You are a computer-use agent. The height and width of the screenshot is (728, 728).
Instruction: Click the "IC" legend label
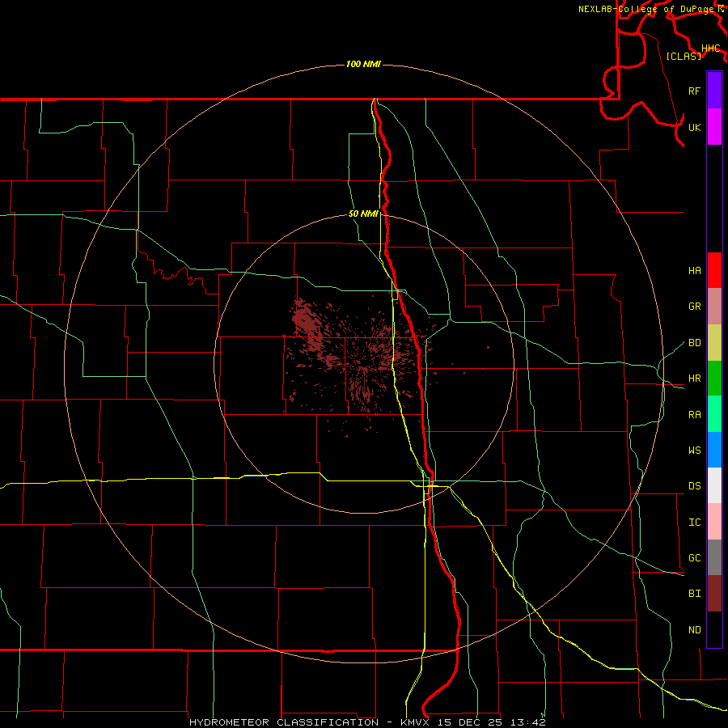[695, 523]
